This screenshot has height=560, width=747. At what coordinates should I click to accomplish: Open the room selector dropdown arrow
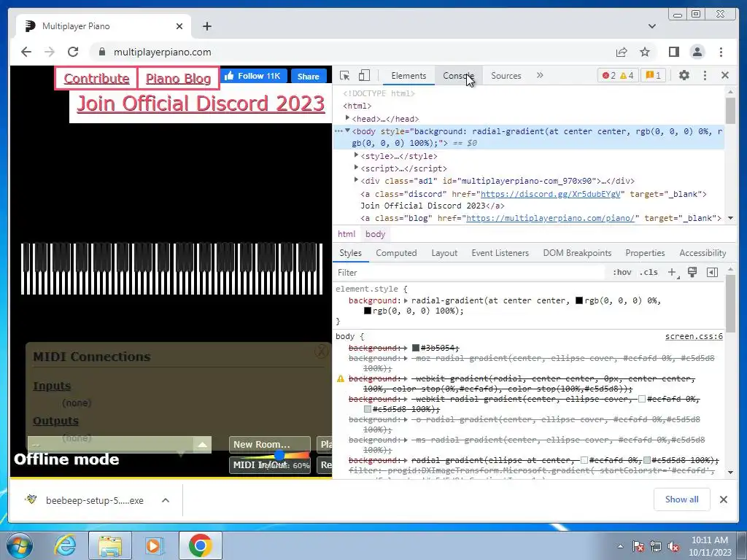click(202, 444)
